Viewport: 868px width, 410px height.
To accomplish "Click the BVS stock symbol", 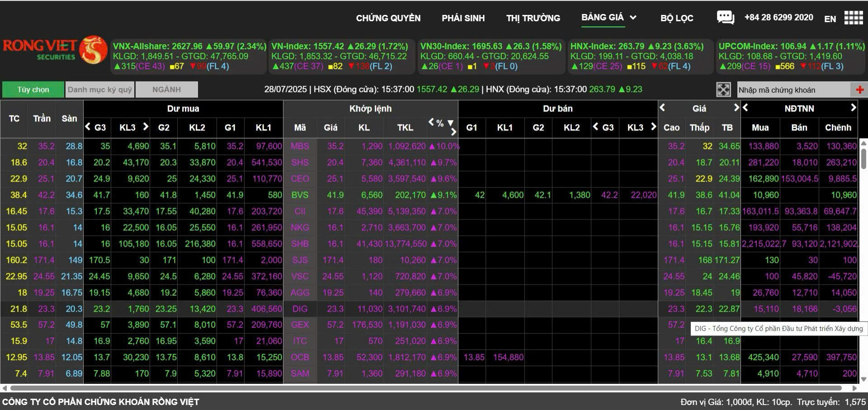I will [300, 195].
